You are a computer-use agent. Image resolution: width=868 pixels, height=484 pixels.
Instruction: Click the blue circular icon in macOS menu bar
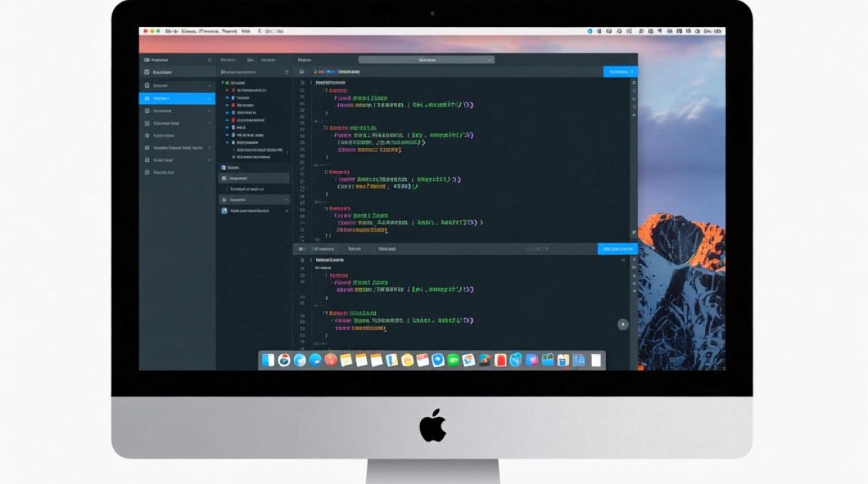tap(590, 31)
